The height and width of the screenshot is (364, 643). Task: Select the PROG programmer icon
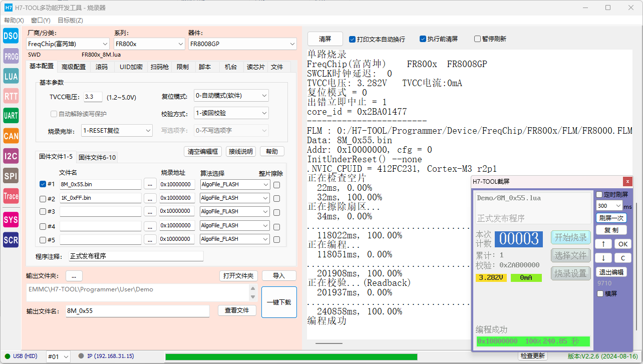[x=11, y=56]
